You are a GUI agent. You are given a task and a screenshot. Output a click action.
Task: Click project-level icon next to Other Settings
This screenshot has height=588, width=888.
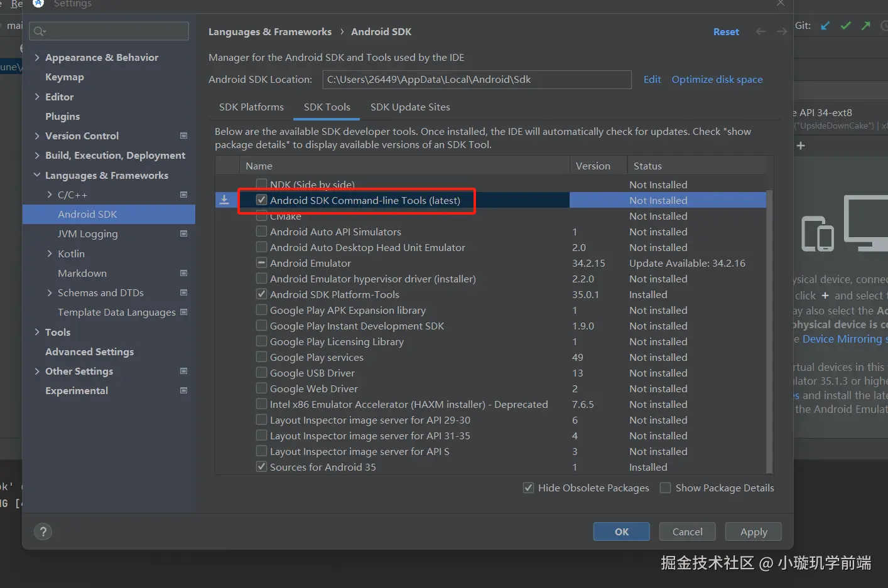(184, 371)
